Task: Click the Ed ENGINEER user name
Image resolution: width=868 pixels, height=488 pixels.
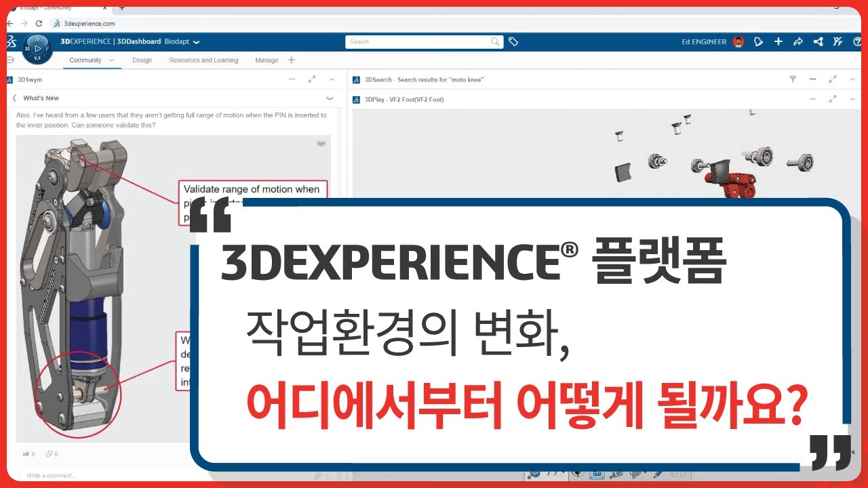Action: tap(704, 42)
